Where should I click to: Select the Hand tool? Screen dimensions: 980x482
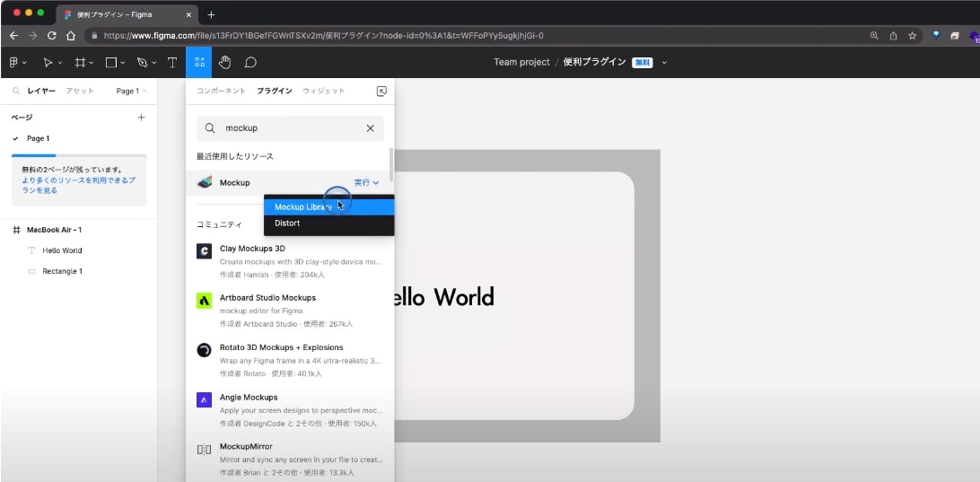pyautogui.click(x=225, y=63)
